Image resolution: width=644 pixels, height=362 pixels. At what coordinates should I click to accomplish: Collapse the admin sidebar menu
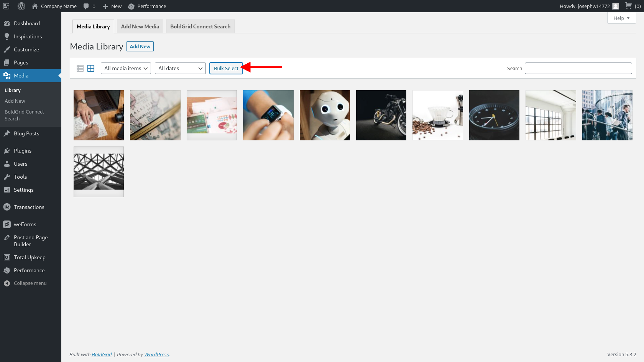coord(7,283)
